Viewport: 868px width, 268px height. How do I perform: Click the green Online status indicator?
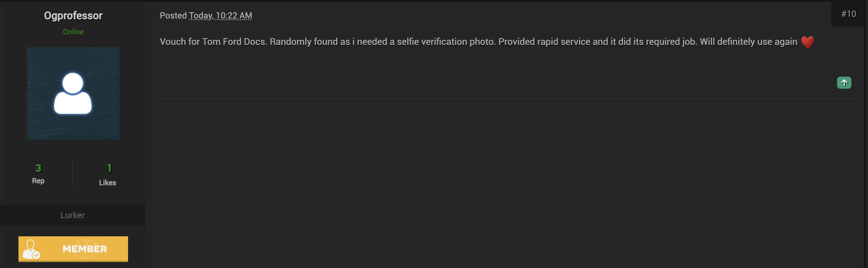click(x=73, y=31)
